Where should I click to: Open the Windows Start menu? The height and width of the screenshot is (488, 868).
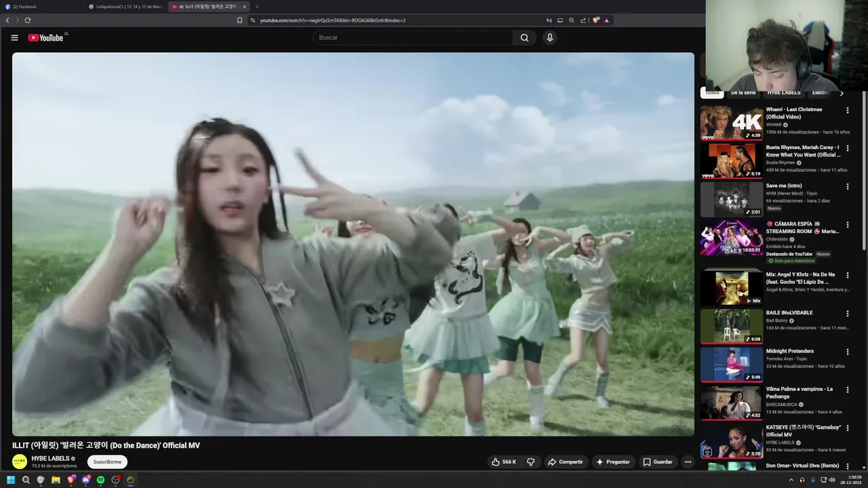point(11,480)
